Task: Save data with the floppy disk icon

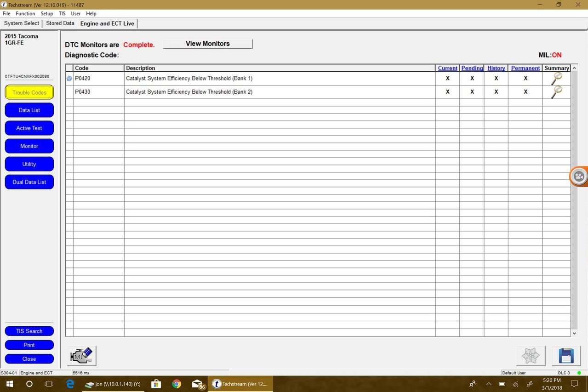Action: click(x=566, y=356)
